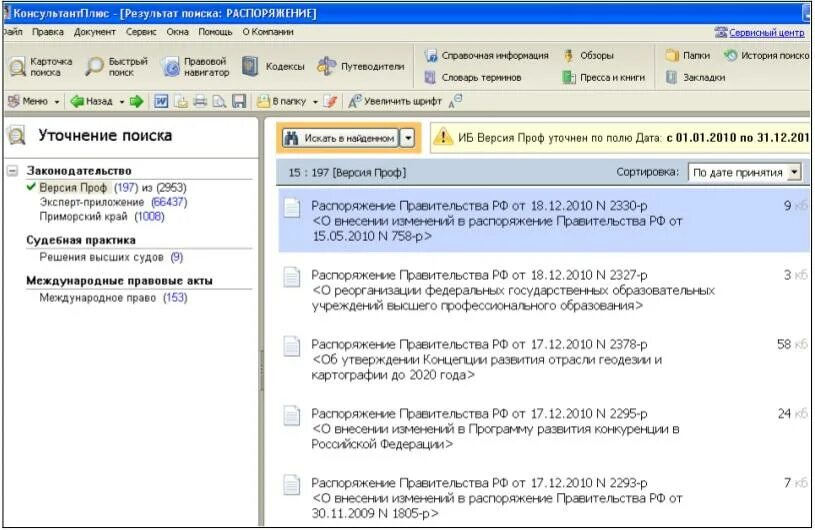
Task: Open Справочная информация
Action: tap(487, 56)
